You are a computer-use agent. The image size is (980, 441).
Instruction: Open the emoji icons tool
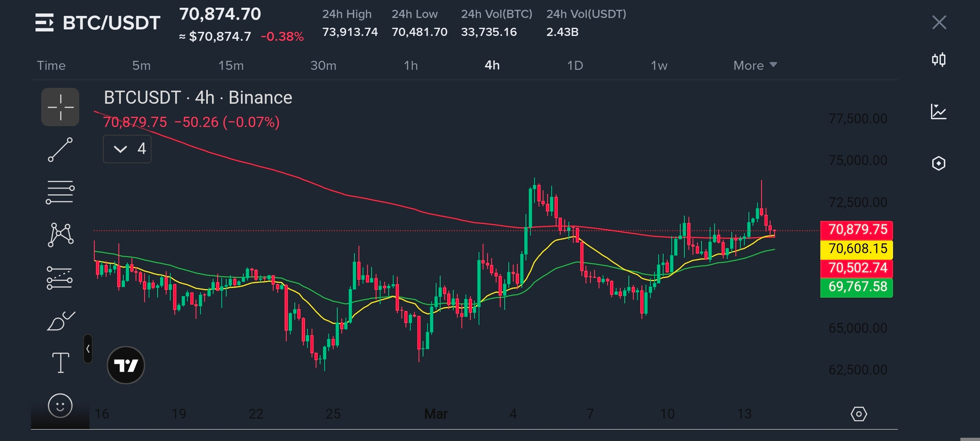click(60, 405)
